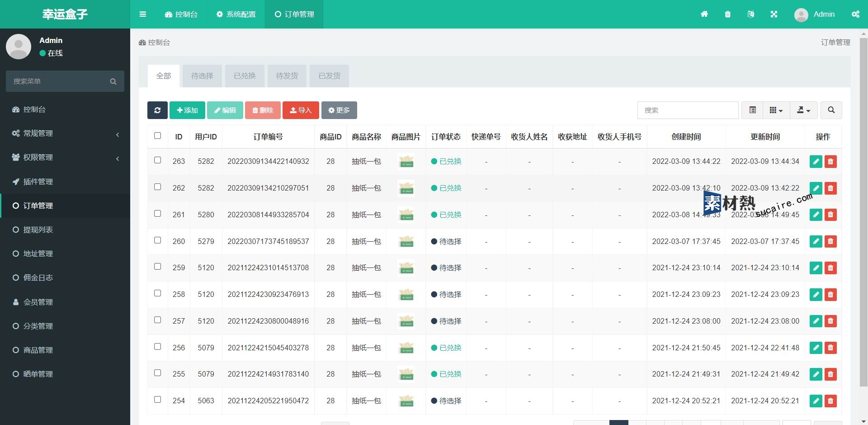Open 商品管理 in sidebar
This screenshot has width=868, height=425.
coord(65,350)
